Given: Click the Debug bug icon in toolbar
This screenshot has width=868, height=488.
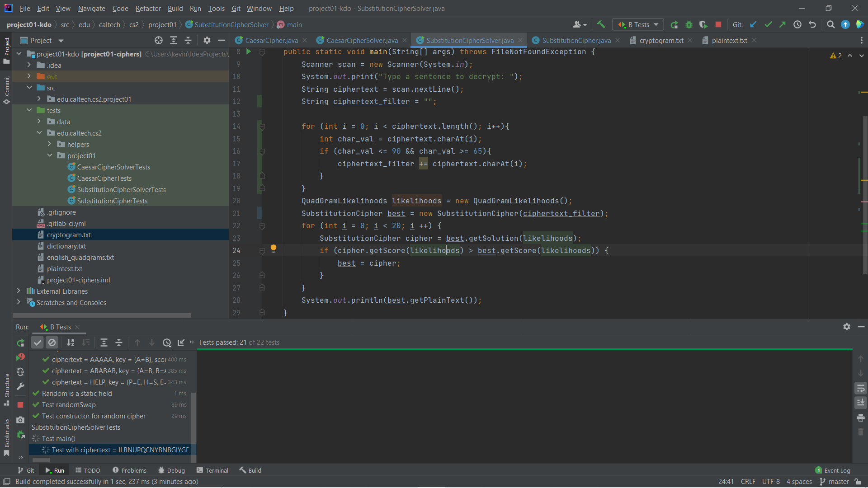Looking at the screenshot, I should pos(689,24).
